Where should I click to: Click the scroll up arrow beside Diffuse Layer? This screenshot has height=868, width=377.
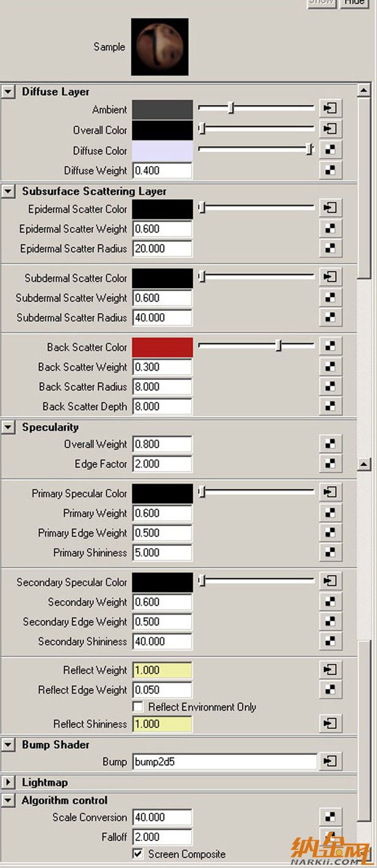pyautogui.click(x=364, y=90)
